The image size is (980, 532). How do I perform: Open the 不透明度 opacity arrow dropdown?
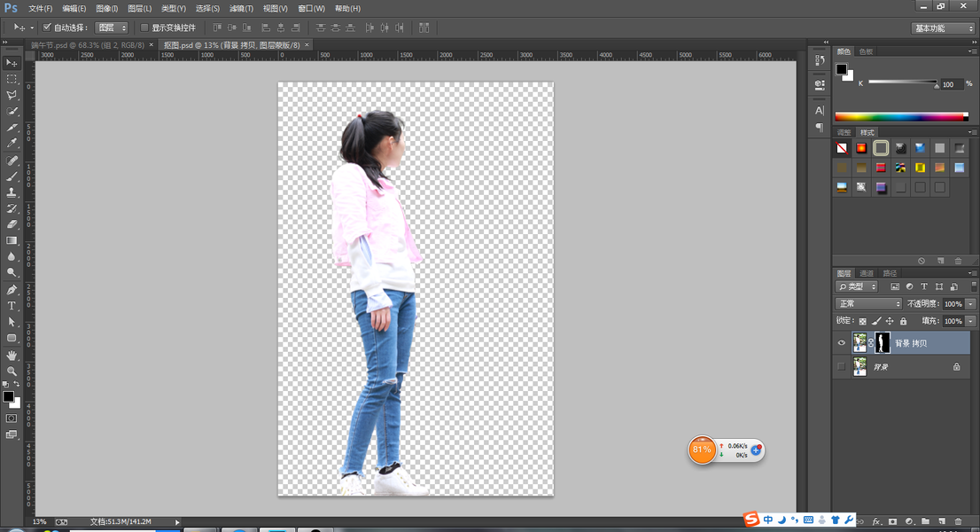(x=970, y=304)
